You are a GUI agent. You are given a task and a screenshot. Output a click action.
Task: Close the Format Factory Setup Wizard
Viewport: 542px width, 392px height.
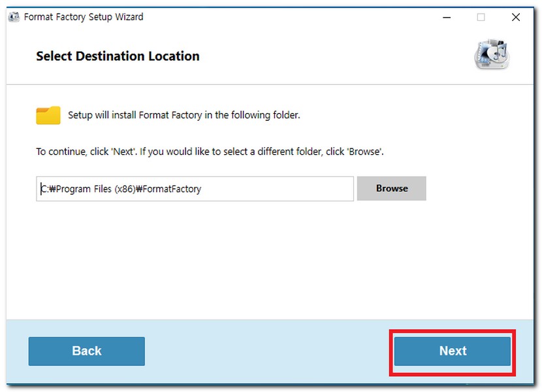[x=515, y=18]
